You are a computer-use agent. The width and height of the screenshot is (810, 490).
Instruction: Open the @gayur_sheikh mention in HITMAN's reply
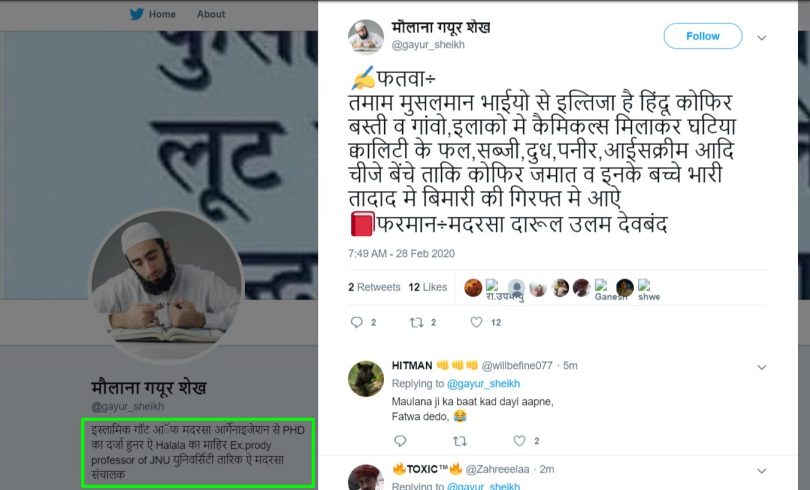click(x=483, y=383)
